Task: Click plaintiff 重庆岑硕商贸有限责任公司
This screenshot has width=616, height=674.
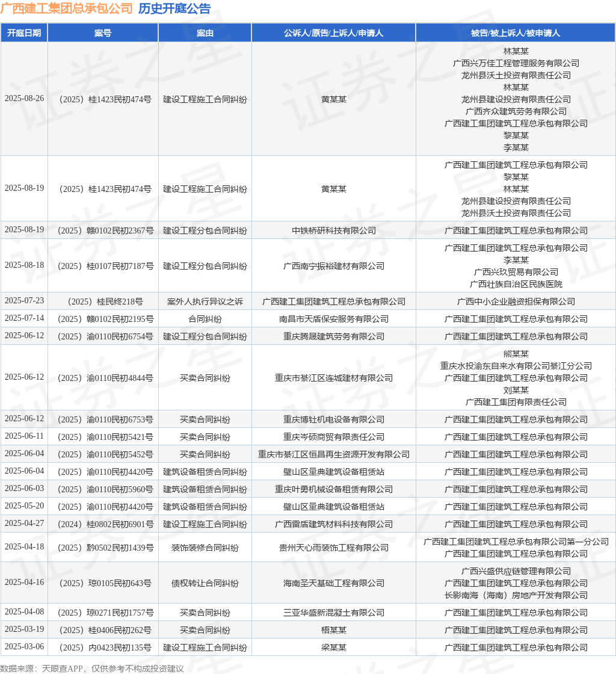Action: (334, 437)
